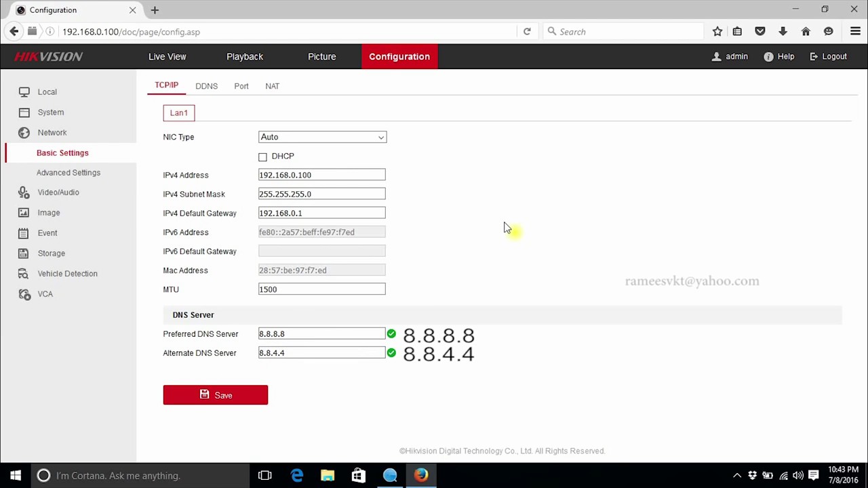The height and width of the screenshot is (488, 868).
Task: Bookmark this page with the star icon
Action: click(717, 32)
